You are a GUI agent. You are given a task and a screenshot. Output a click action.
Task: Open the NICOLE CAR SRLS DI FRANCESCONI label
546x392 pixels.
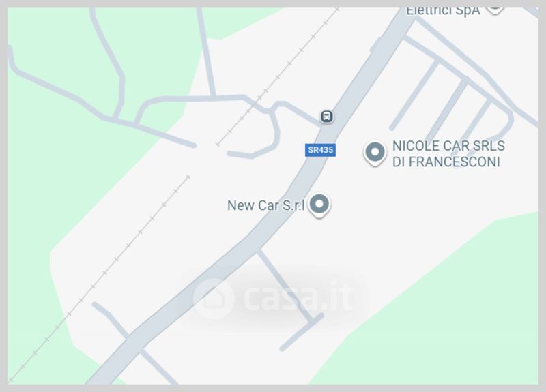[448, 154]
